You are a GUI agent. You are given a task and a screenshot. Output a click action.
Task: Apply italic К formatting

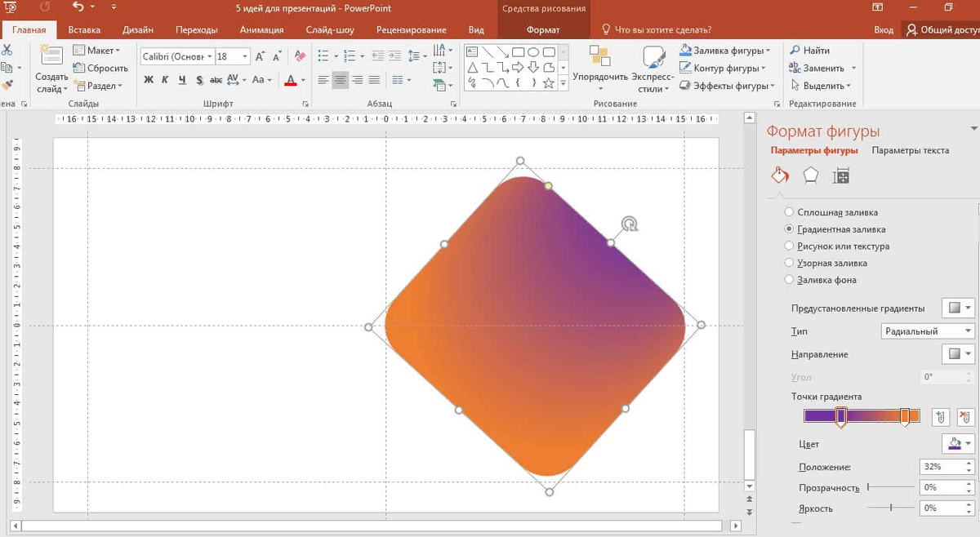(x=165, y=80)
